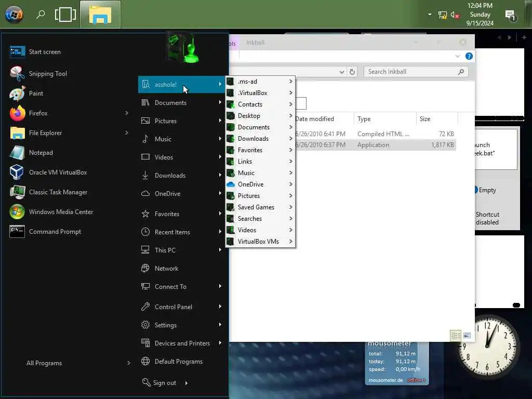
Task: Open Oracle VM VirtualBox
Action: [x=58, y=172]
